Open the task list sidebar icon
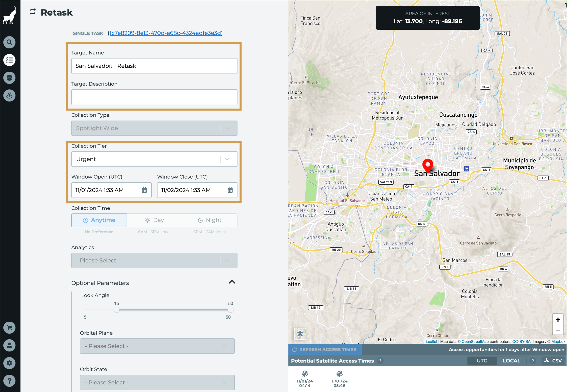The width and height of the screenshot is (567, 392). [x=9, y=60]
